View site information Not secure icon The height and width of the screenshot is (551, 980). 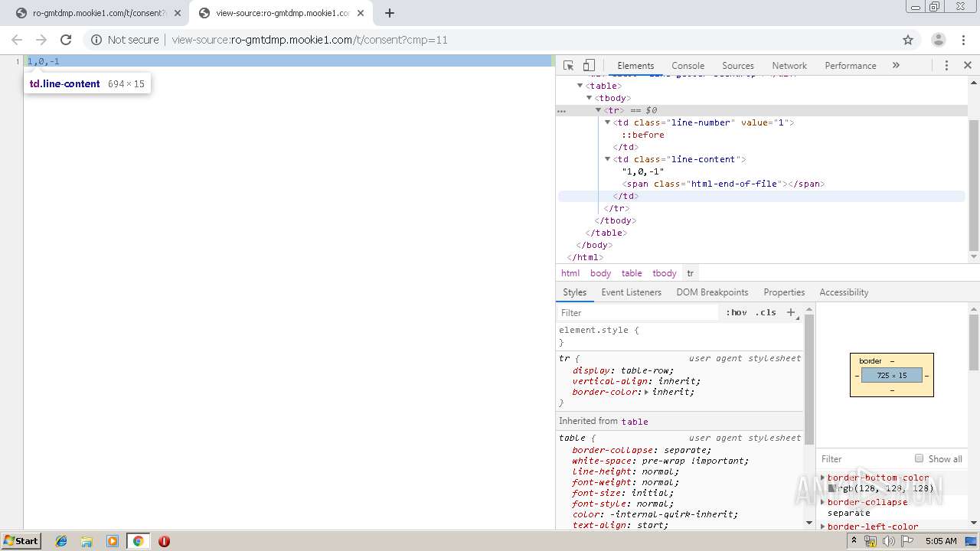pos(96,40)
